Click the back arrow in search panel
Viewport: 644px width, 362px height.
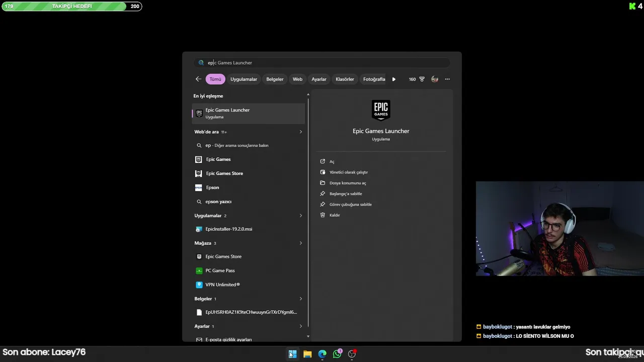click(198, 79)
